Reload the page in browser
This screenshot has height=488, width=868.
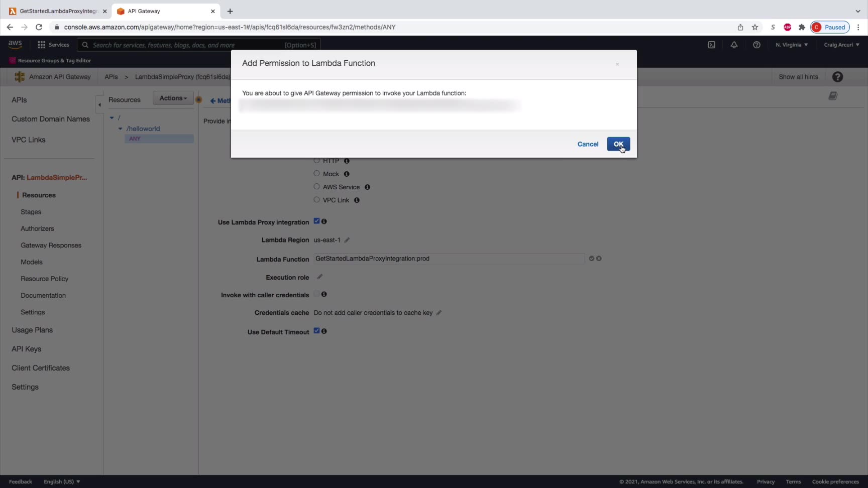click(x=39, y=27)
